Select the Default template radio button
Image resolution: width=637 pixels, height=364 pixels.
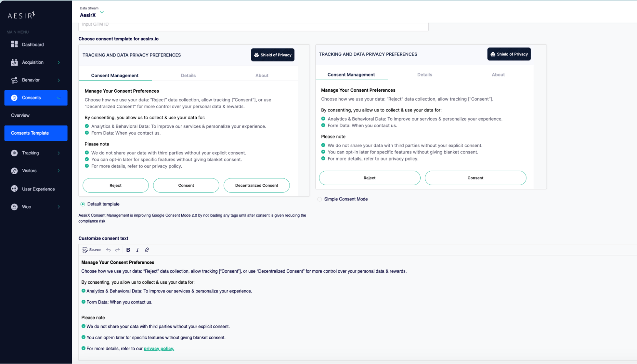click(x=83, y=204)
